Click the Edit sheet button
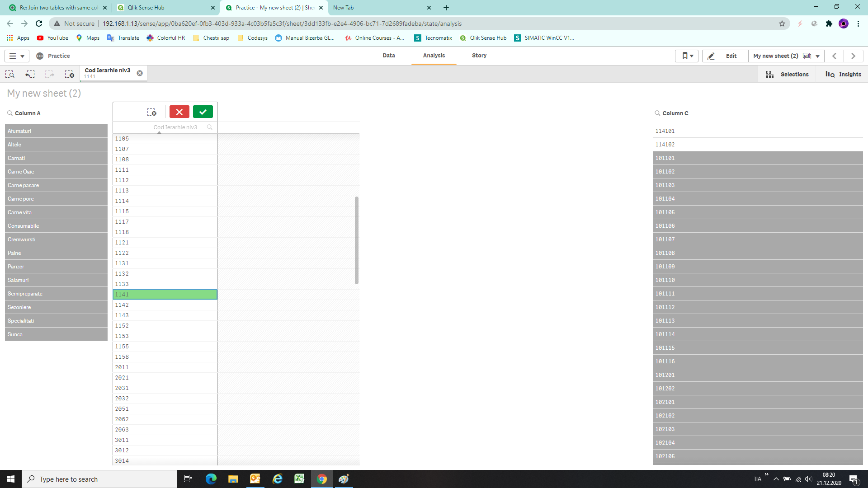Viewport: 868px width, 488px height. click(725, 56)
